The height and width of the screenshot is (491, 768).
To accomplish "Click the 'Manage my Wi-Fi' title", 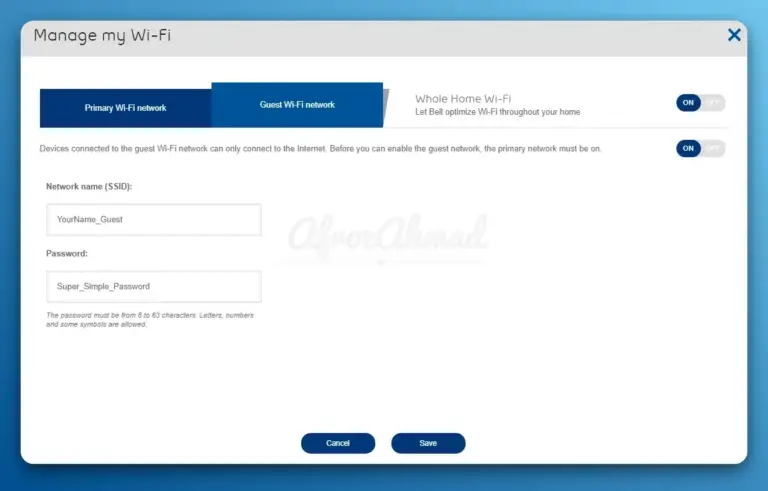I will point(102,35).
